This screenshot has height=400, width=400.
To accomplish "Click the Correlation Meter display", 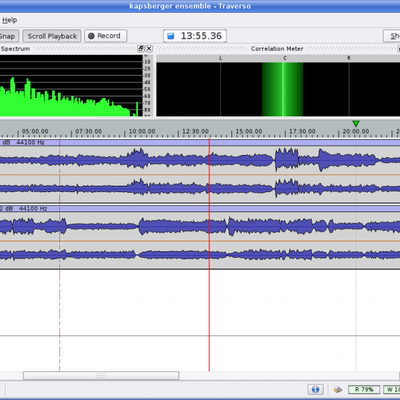I will coord(278,89).
